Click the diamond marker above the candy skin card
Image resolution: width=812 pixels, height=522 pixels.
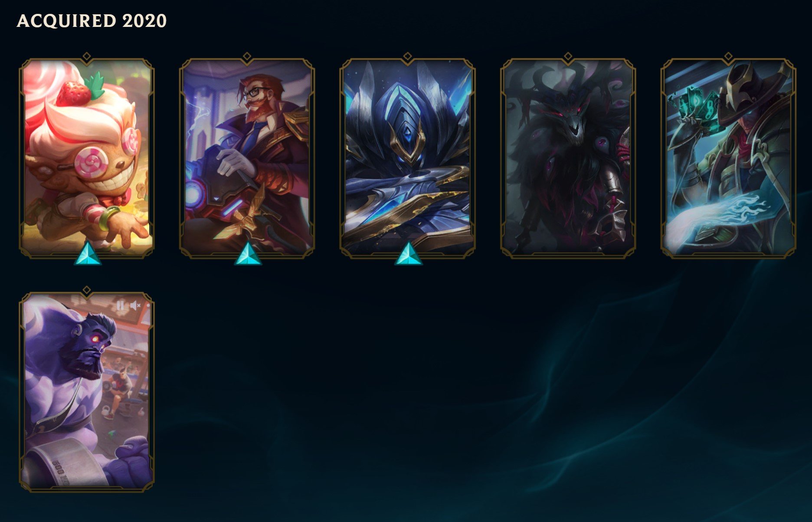87,56
